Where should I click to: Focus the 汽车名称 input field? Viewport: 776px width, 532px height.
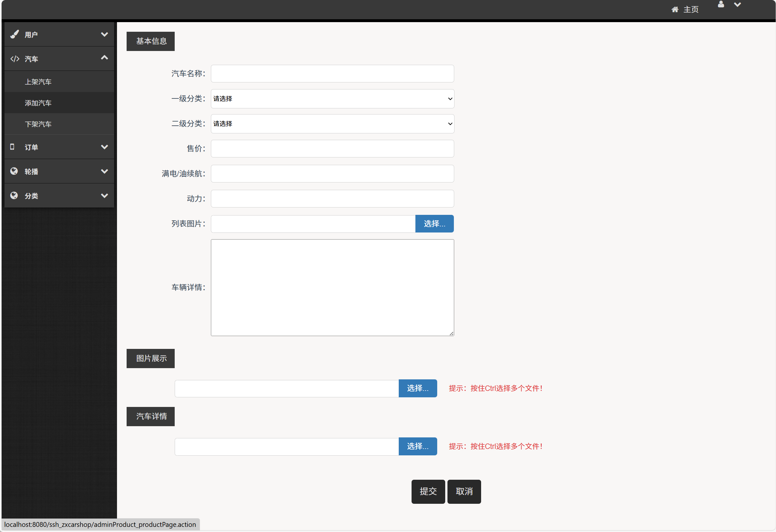332,74
